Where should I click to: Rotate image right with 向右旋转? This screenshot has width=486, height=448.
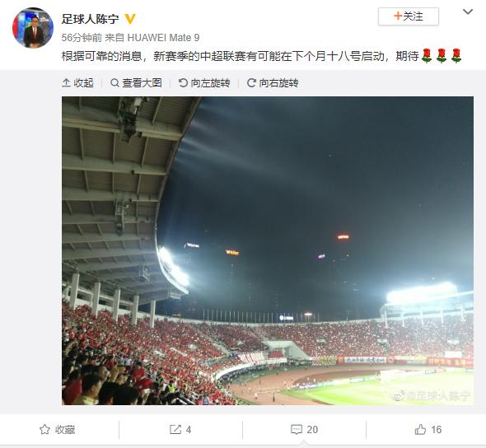[x=273, y=82]
